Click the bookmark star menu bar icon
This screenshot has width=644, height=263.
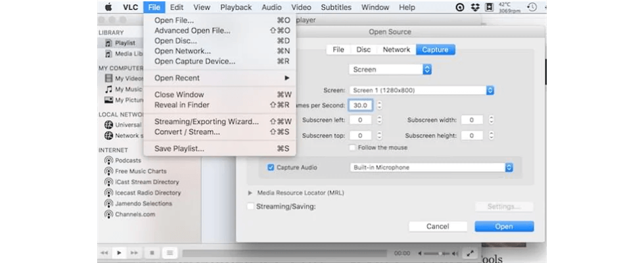click(x=489, y=7)
